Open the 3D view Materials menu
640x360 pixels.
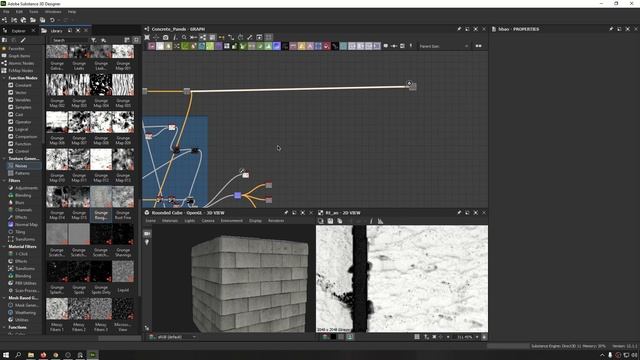coord(170,221)
